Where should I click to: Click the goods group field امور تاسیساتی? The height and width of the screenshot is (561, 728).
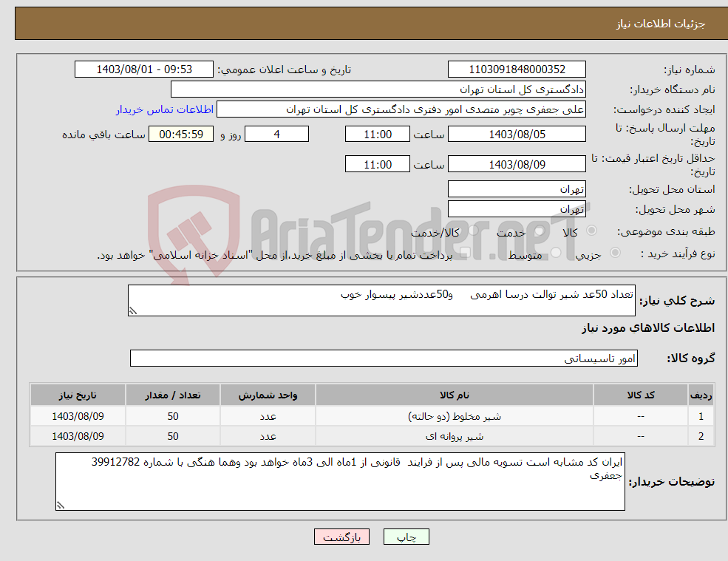tap(384, 358)
